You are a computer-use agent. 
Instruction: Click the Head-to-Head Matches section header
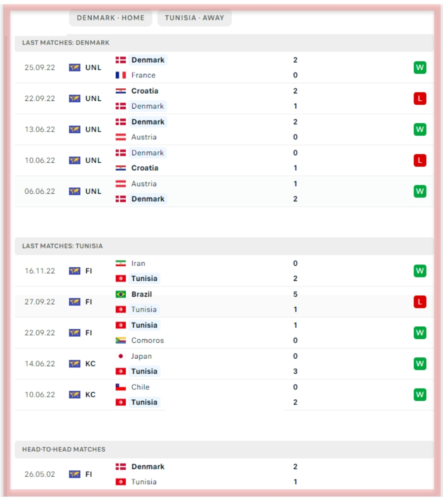(64, 449)
